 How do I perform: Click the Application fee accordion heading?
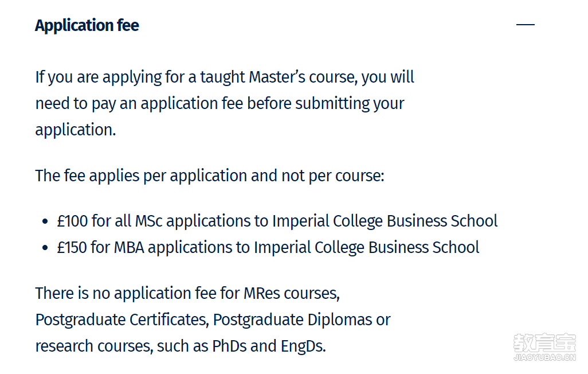click(87, 26)
